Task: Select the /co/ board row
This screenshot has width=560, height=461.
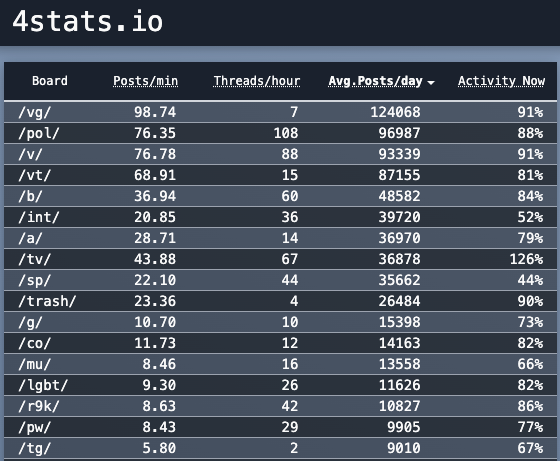Action: pyautogui.click(x=280, y=343)
